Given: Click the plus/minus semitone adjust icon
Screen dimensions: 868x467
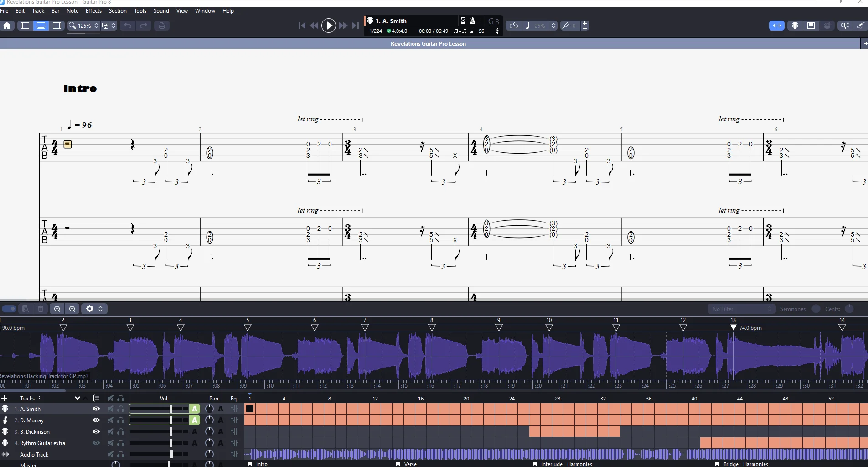Looking at the screenshot, I should [585, 26].
